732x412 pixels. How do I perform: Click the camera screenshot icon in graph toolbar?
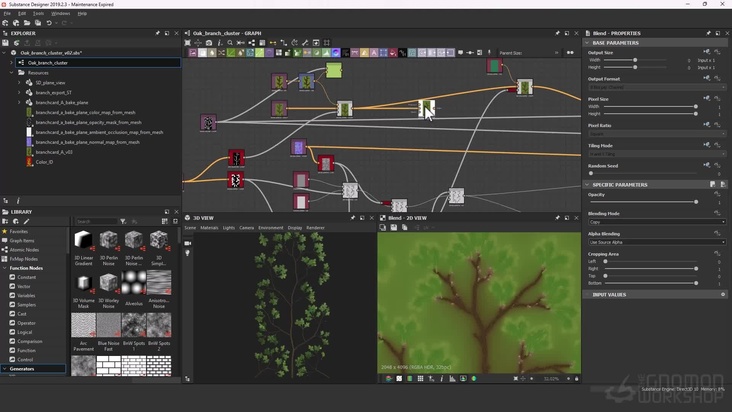click(209, 43)
